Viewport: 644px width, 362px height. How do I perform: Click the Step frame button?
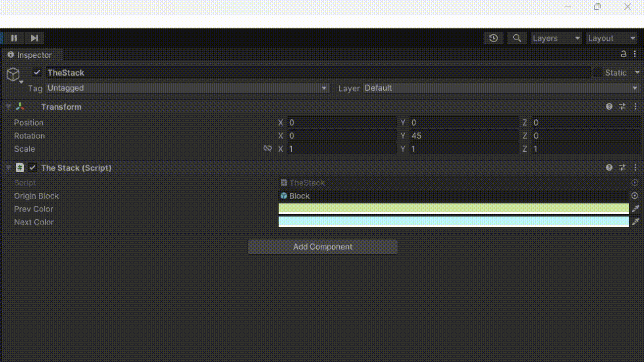tap(34, 38)
